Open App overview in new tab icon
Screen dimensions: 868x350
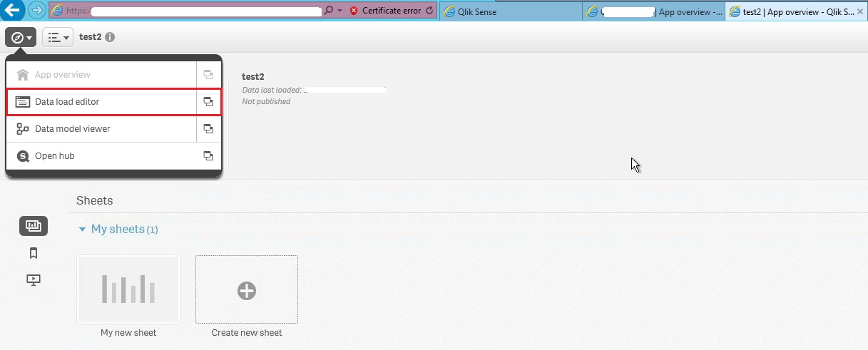click(x=208, y=75)
